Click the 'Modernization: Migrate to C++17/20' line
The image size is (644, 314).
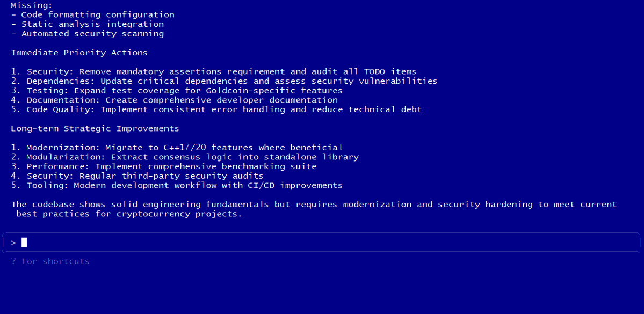pyautogui.click(x=177, y=148)
